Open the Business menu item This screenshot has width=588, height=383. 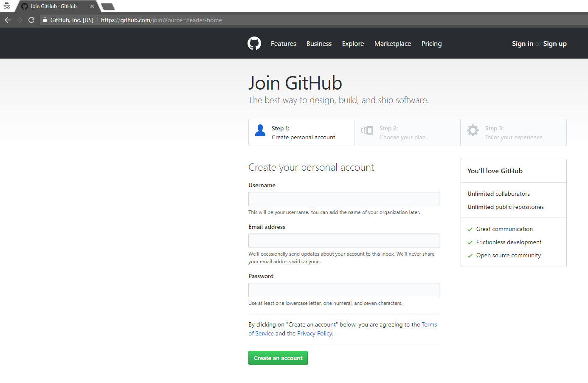tap(319, 44)
